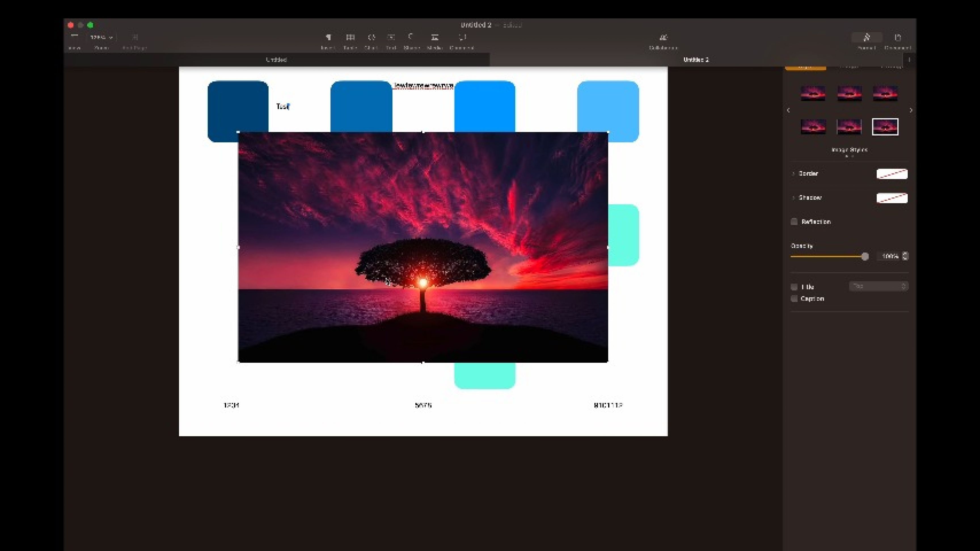Enable the Reflection checkbox
This screenshot has height=551, width=980.
[794, 222]
